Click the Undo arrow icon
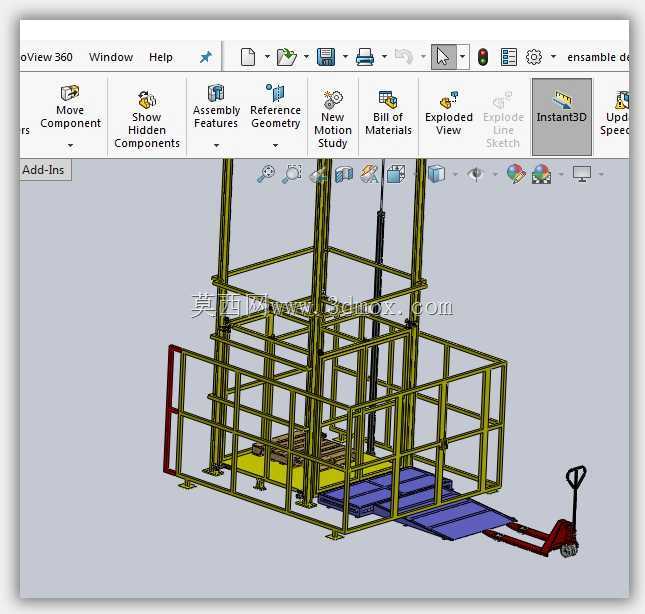 pos(404,57)
